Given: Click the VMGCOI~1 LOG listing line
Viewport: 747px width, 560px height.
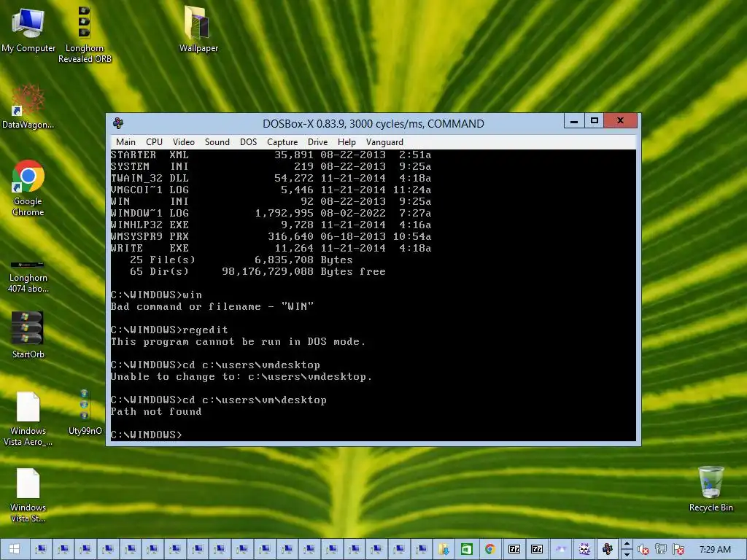Looking at the screenshot, I should pyautogui.click(x=271, y=190).
